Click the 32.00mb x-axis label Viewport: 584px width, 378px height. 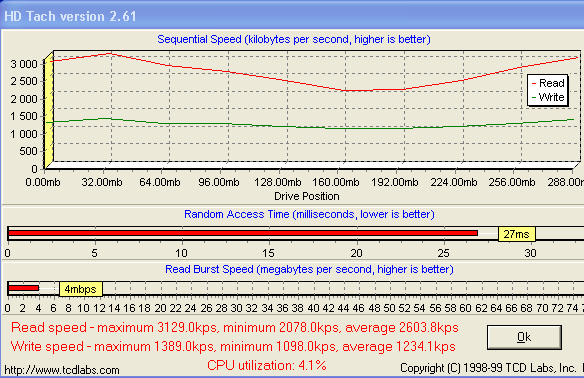coord(102,182)
